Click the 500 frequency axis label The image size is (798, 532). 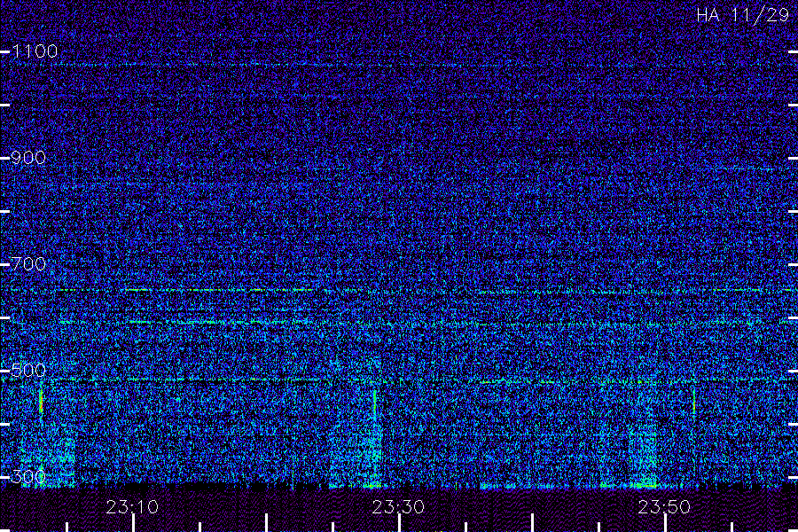click(x=28, y=371)
